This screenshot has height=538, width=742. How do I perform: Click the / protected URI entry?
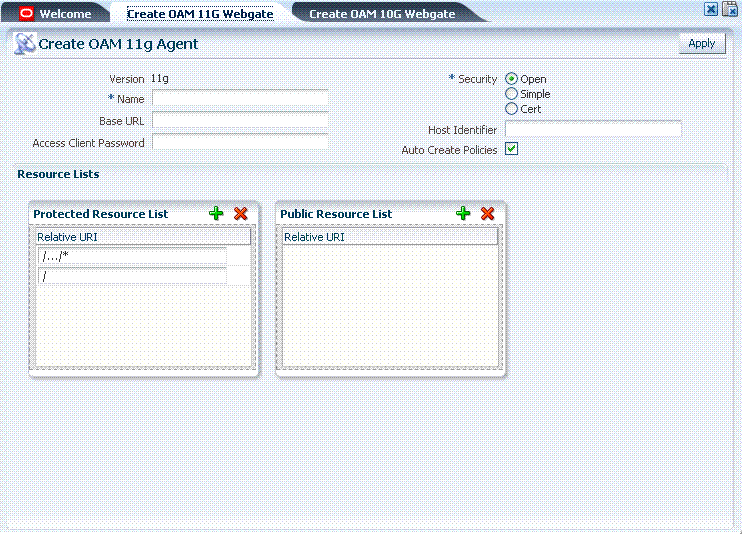click(132, 276)
